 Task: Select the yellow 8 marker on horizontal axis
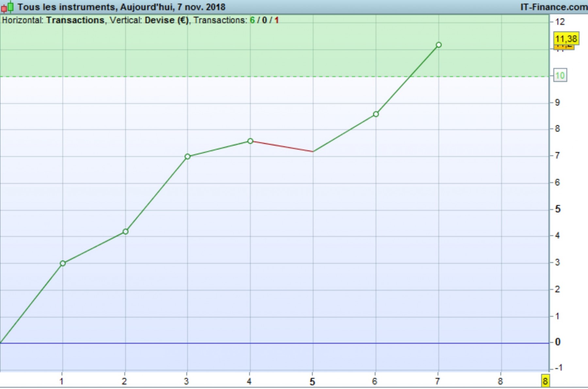click(545, 381)
